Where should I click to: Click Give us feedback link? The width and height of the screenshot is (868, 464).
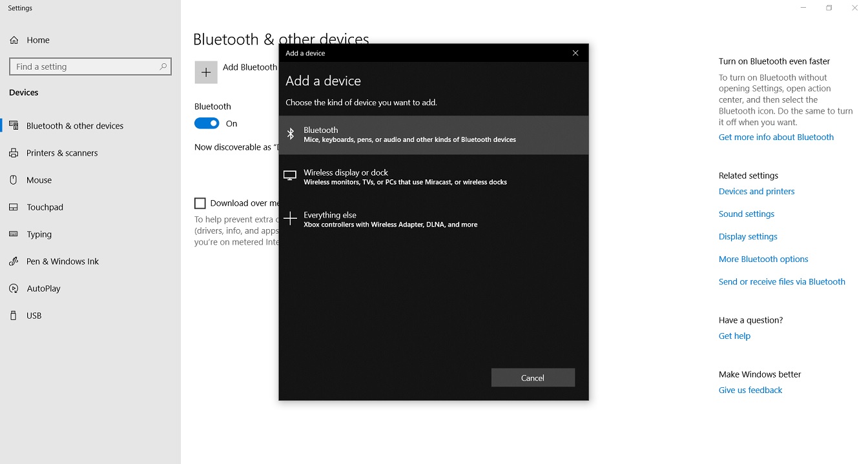[x=750, y=390]
